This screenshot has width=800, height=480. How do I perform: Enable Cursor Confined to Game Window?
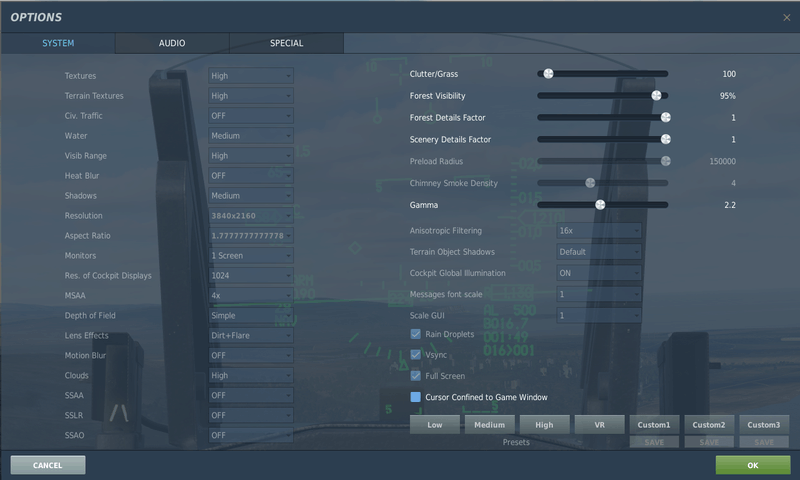click(415, 397)
